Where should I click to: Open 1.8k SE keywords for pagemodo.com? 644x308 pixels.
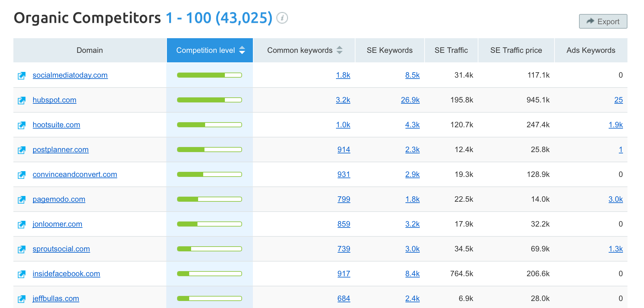(x=412, y=199)
